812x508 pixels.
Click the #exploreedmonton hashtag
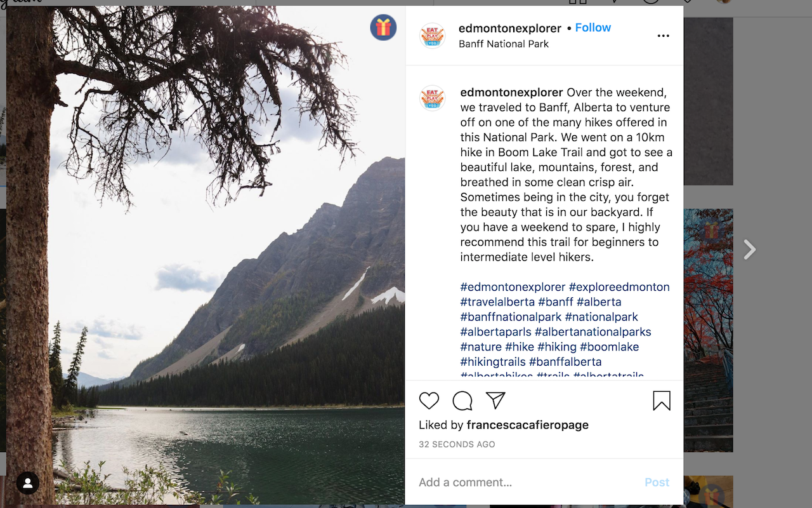pos(619,287)
